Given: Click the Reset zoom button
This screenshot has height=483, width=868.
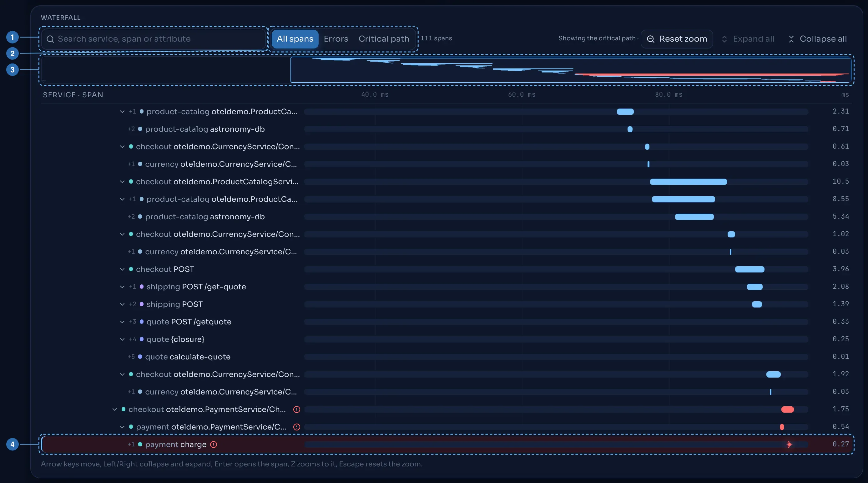Looking at the screenshot, I should [x=677, y=39].
